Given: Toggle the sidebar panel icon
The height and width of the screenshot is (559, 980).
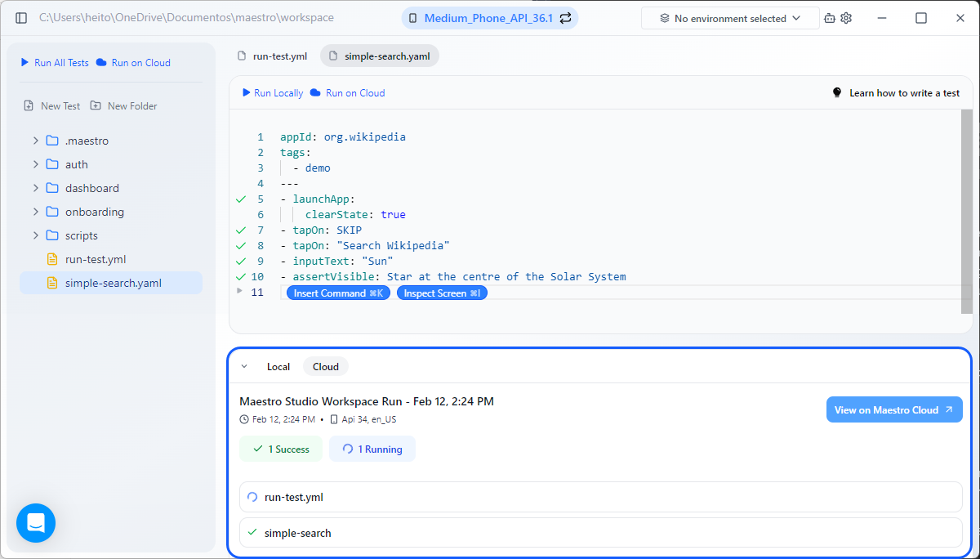Looking at the screenshot, I should click(x=21, y=18).
